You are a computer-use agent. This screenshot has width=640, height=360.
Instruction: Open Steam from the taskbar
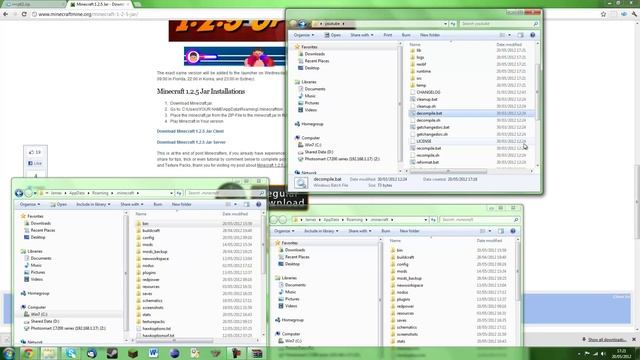112,353
